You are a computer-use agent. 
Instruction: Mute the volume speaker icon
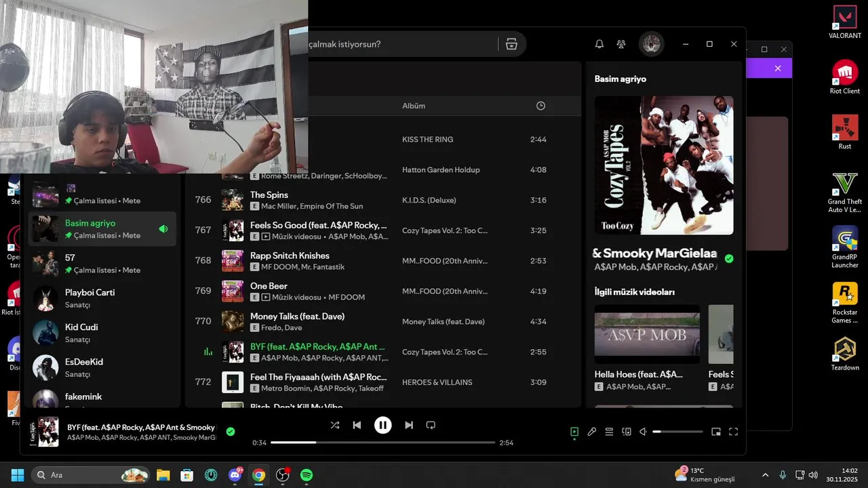pyautogui.click(x=644, y=432)
